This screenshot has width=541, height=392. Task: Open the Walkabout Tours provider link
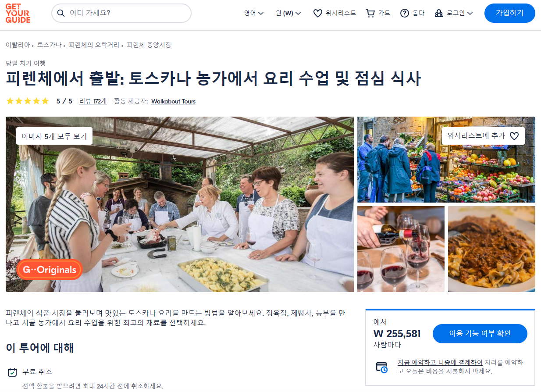point(173,101)
